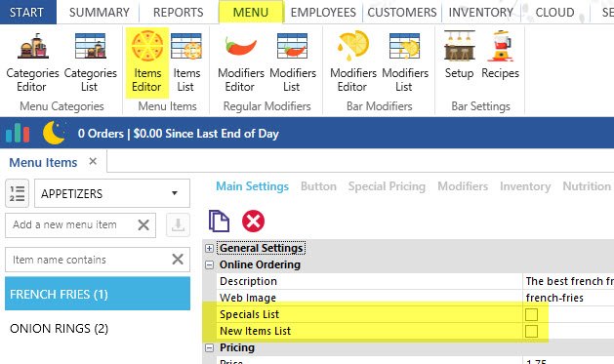Select the MENU ribbon tab
The height and width of the screenshot is (364, 614).
coord(251,12)
